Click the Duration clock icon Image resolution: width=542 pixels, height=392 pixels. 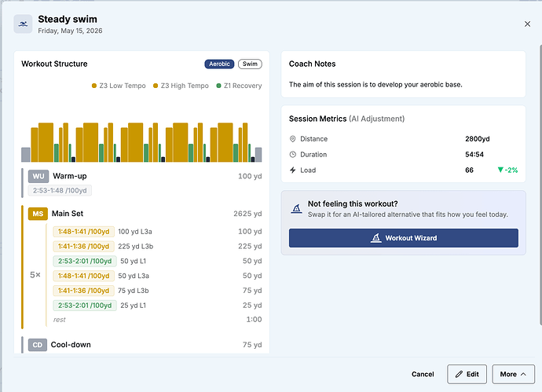(x=293, y=155)
